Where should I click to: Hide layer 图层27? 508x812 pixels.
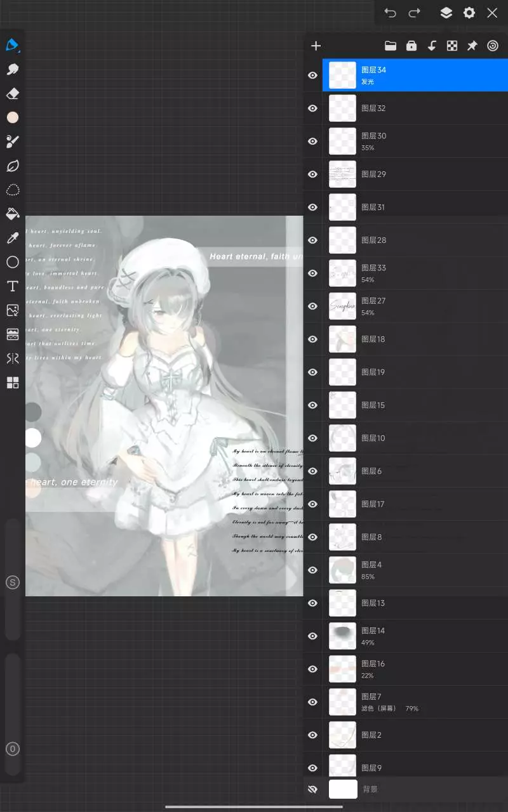[312, 306]
